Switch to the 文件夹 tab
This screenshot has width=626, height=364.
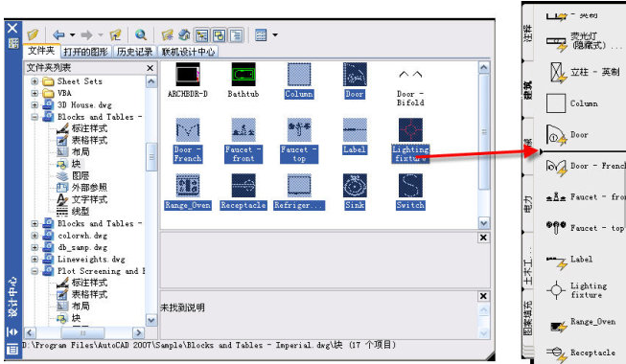[41, 51]
